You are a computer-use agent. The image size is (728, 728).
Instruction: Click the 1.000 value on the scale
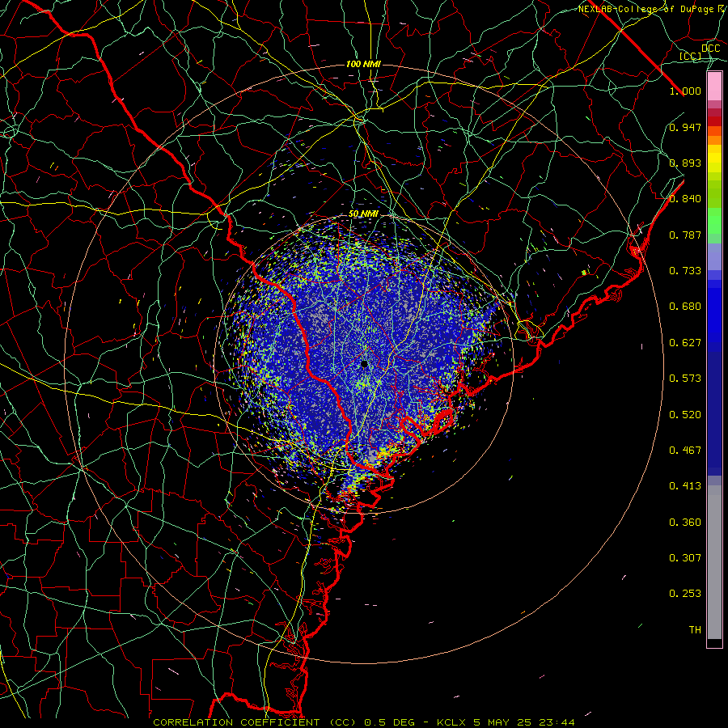click(685, 91)
